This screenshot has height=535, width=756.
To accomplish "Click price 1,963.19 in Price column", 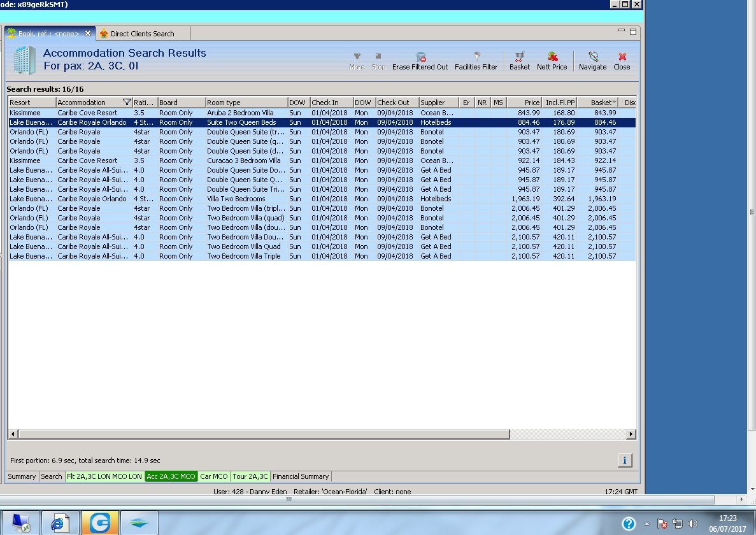I will 525,199.
